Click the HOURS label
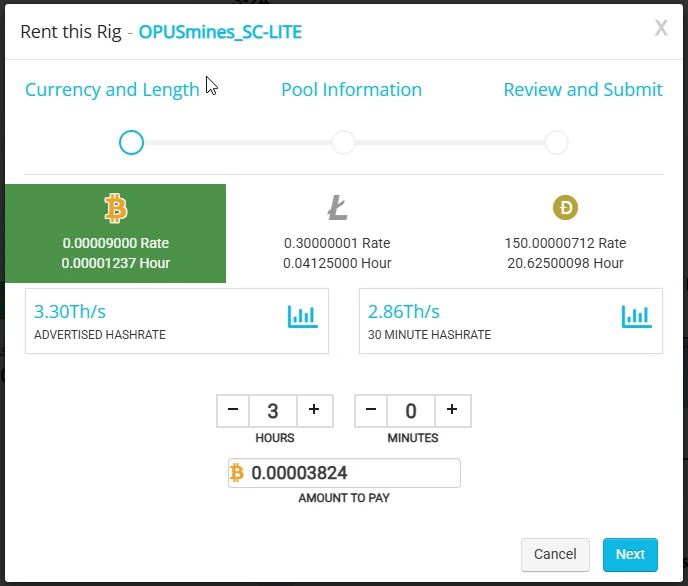688x586 pixels. (x=275, y=438)
